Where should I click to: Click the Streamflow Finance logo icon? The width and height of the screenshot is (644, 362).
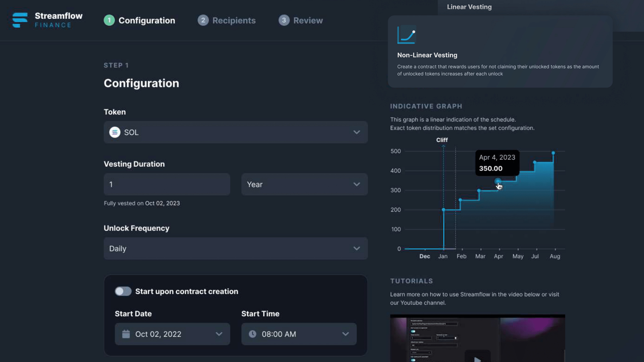20,20
